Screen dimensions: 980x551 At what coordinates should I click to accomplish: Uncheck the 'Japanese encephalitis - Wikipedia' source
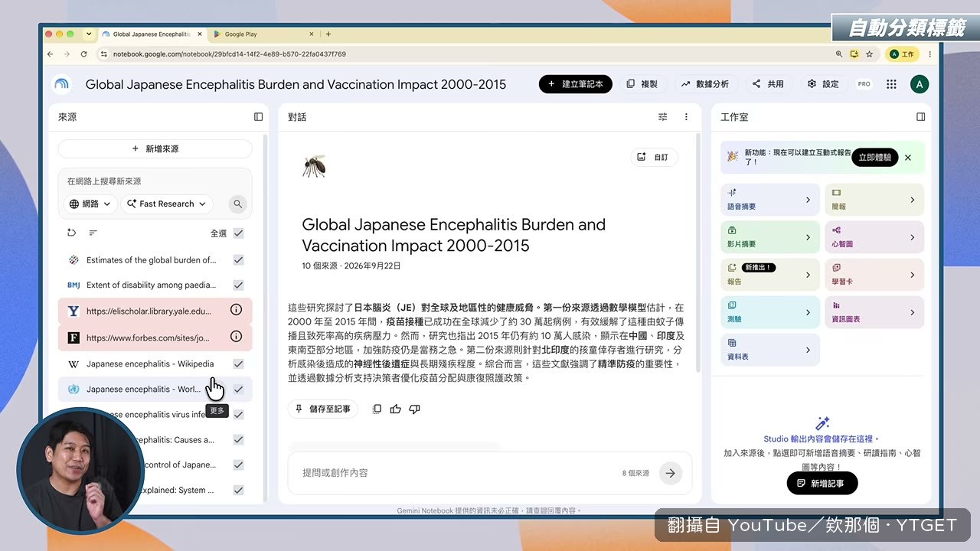pos(238,364)
